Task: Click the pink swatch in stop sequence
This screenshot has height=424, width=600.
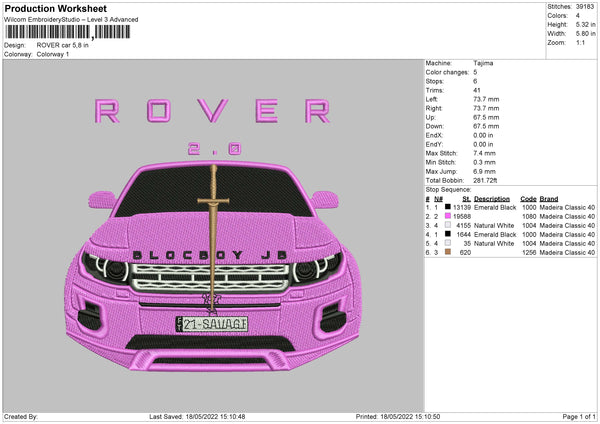Action: click(x=445, y=215)
